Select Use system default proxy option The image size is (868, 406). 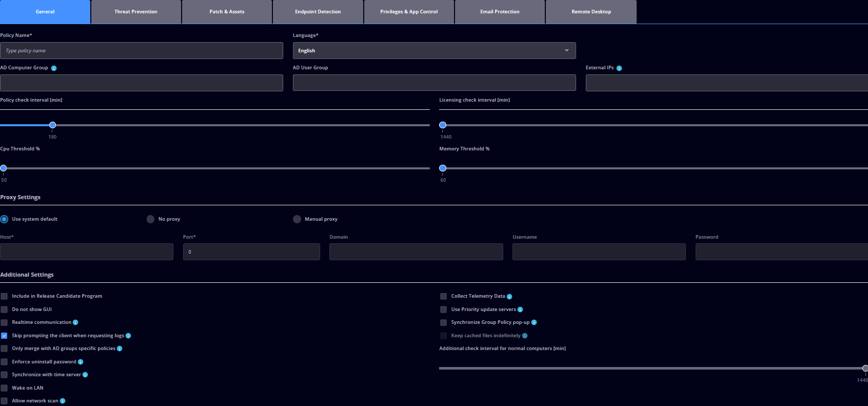coord(4,219)
